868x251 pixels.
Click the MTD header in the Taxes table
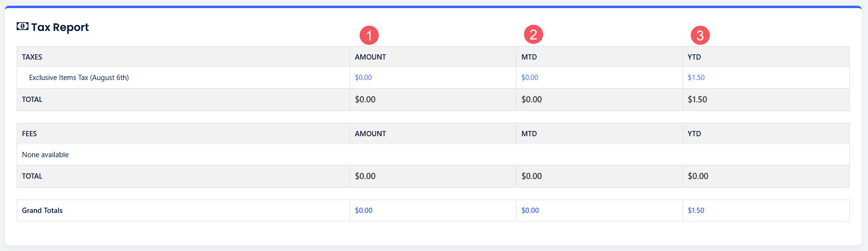tap(529, 57)
